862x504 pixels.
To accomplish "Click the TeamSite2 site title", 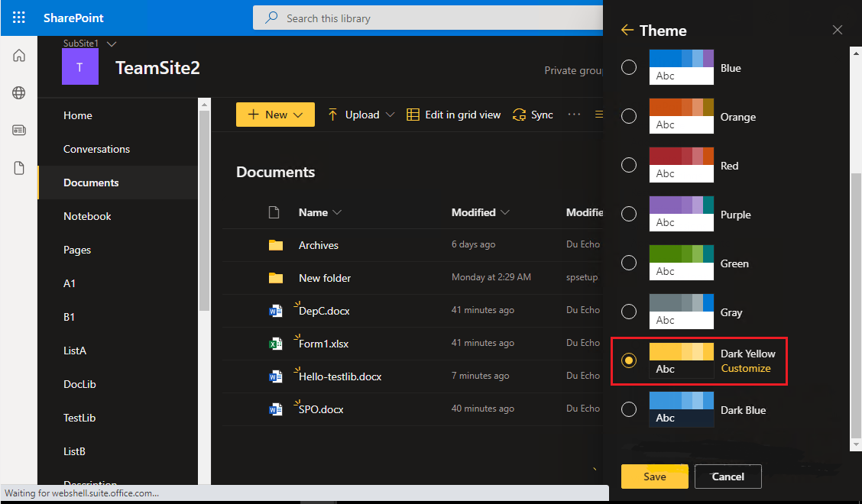I will pos(157,68).
